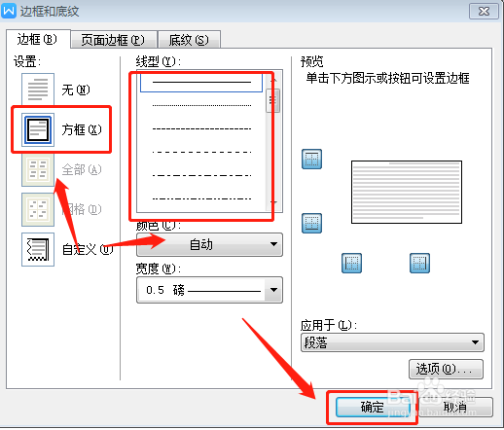Choose the 方框 (Box) border setting icon
The width and height of the screenshot is (504, 430).
coord(38,129)
